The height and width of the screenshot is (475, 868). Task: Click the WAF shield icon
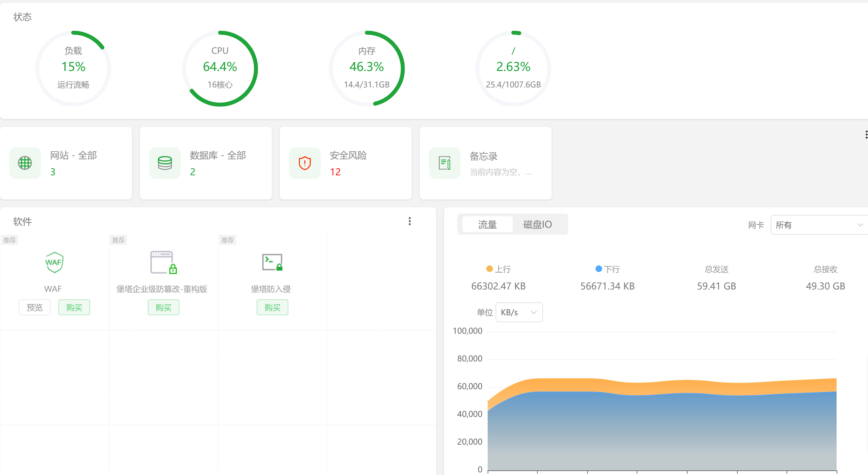54,262
